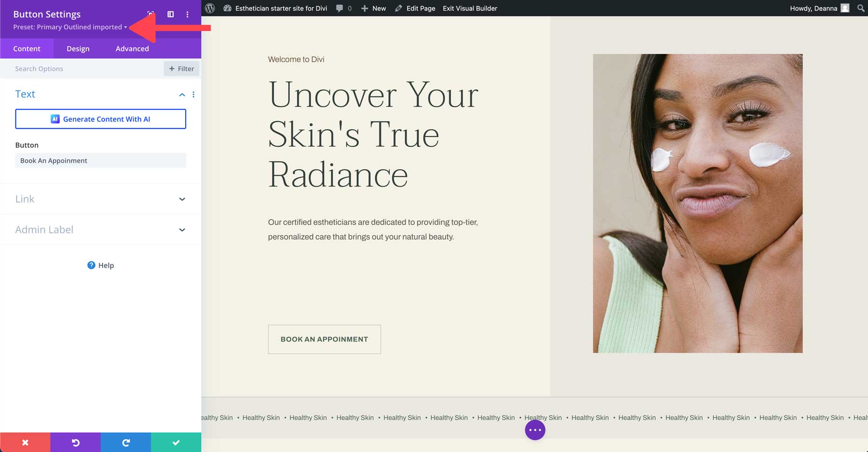Switch to the Design tab
The height and width of the screenshot is (452, 868).
78,48
